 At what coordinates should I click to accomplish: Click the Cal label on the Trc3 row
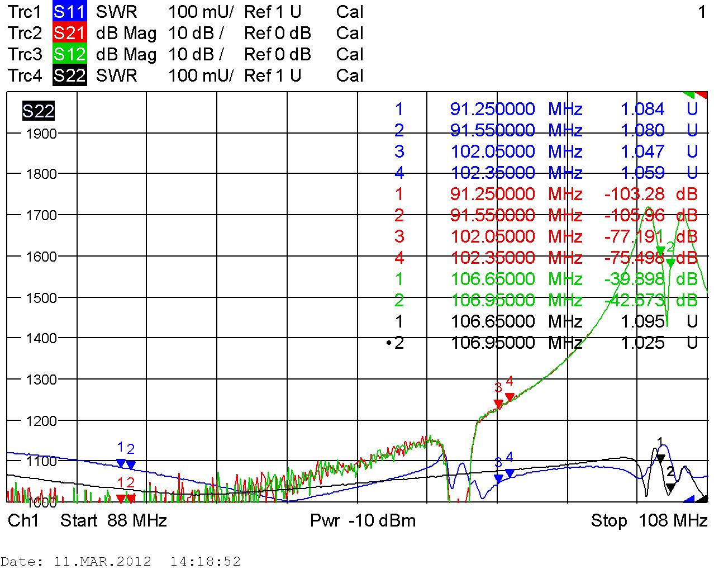pos(350,54)
